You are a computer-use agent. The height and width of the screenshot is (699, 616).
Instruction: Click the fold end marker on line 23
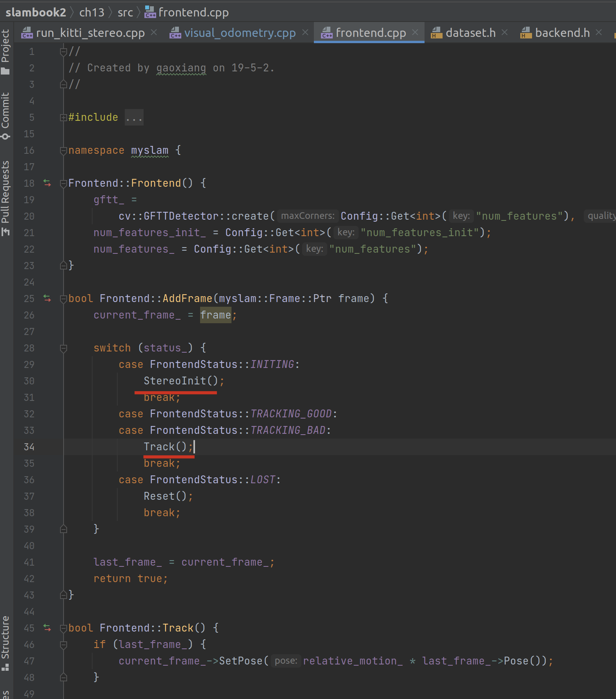63,266
